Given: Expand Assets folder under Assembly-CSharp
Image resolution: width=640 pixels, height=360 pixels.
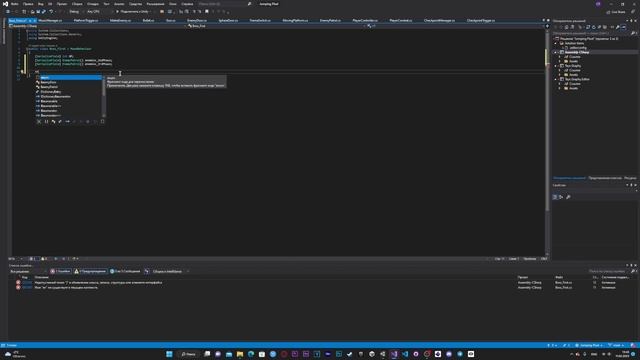Looking at the screenshot, I should point(560,61).
